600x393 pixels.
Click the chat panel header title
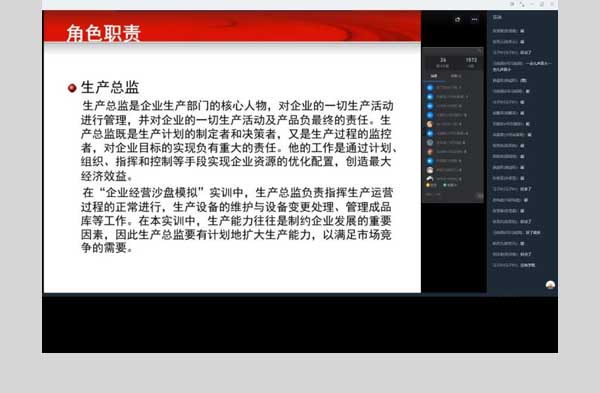click(x=497, y=17)
